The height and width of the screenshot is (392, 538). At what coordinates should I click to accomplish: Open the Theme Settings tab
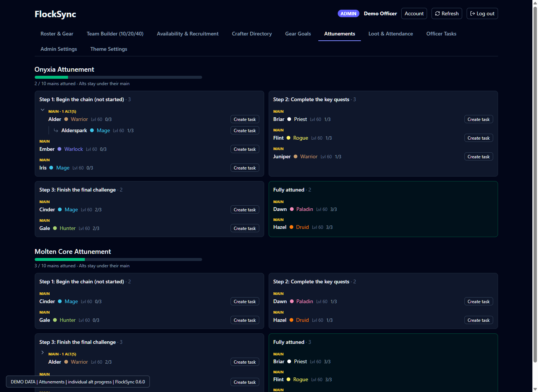(x=109, y=49)
